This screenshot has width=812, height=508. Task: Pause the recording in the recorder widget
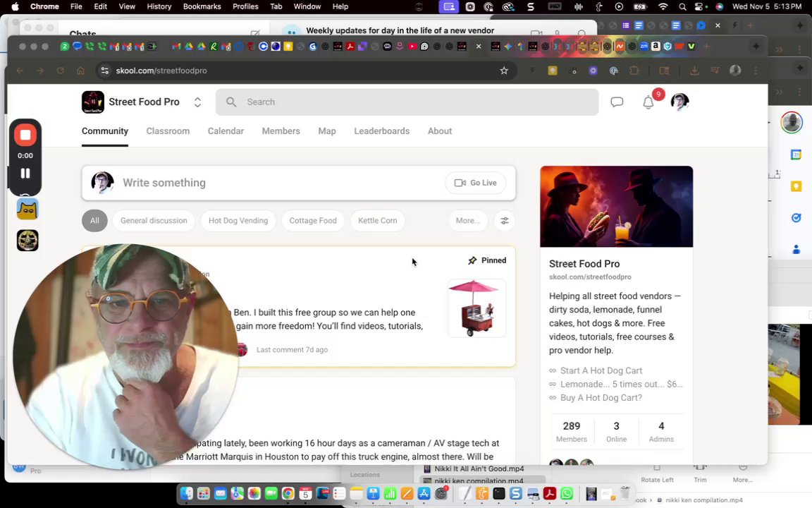point(25,173)
